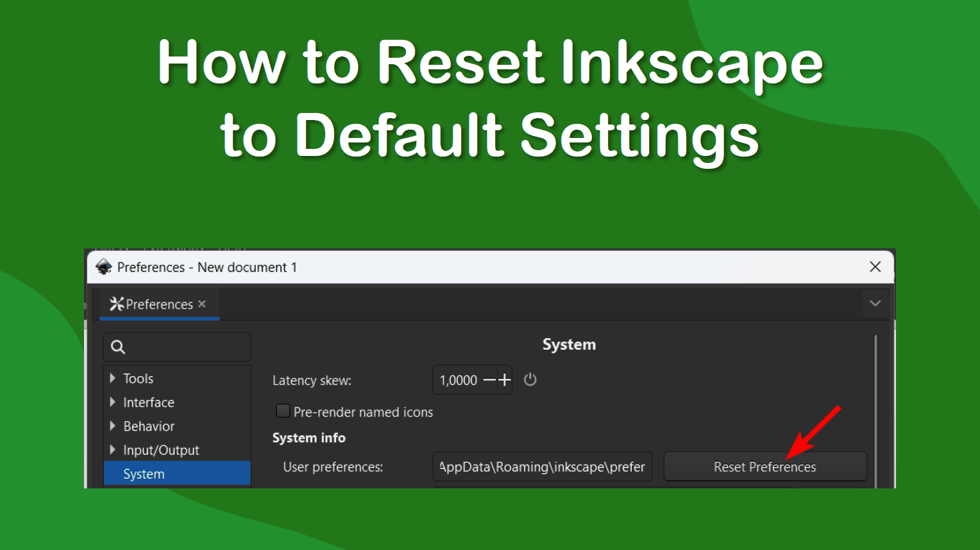Click the magnifier icon in the search box
The height and width of the screenshot is (550, 980).
point(118,347)
